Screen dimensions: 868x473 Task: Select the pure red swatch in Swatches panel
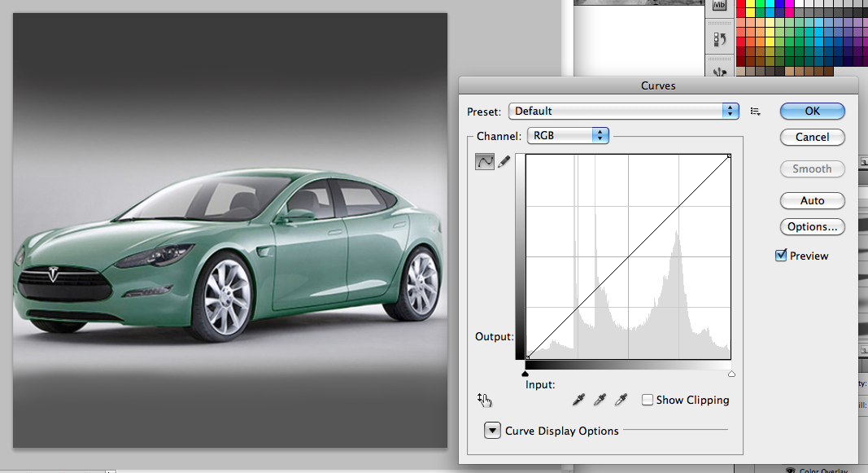pos(740,4)
